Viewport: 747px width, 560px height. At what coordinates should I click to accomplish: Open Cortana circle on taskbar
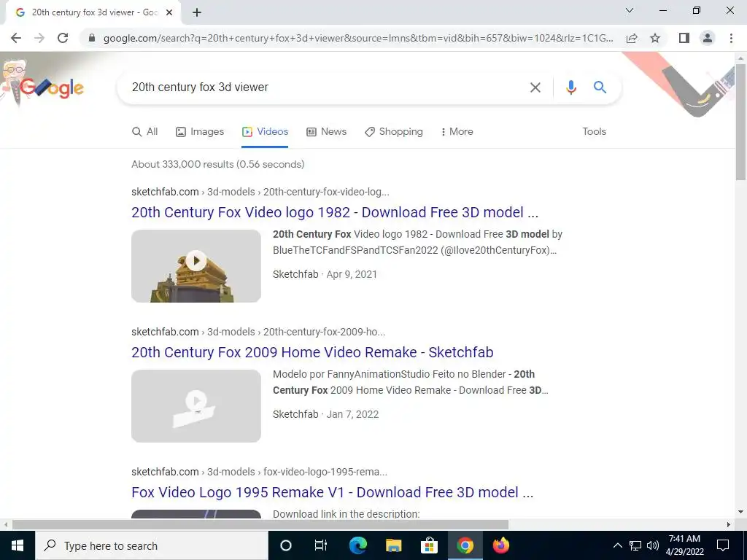coord(286,545)
